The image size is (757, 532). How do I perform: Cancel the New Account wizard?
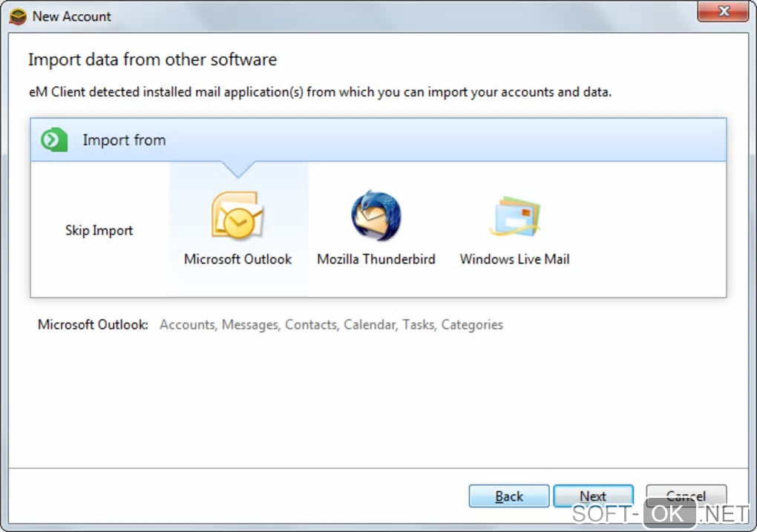tap(686, 496)
